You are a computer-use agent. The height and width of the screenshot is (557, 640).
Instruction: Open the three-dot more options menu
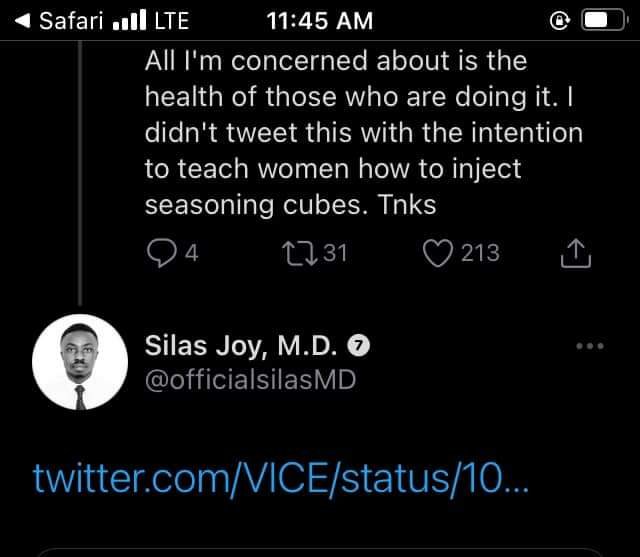click(x=590, y=346)
